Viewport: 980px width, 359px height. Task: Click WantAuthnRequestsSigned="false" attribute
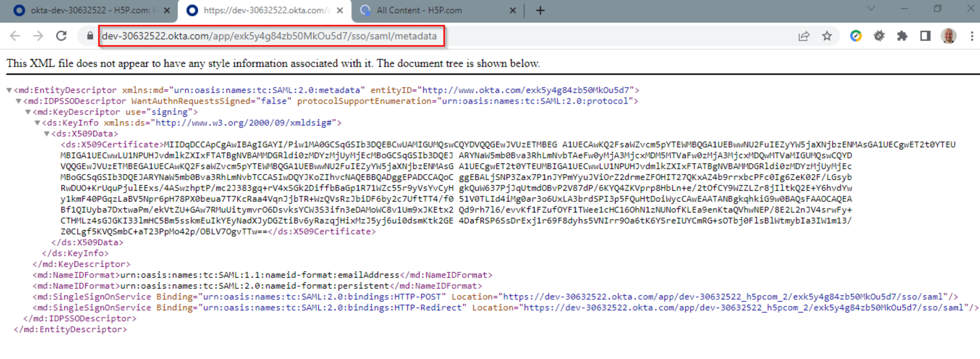coord(211,101)
